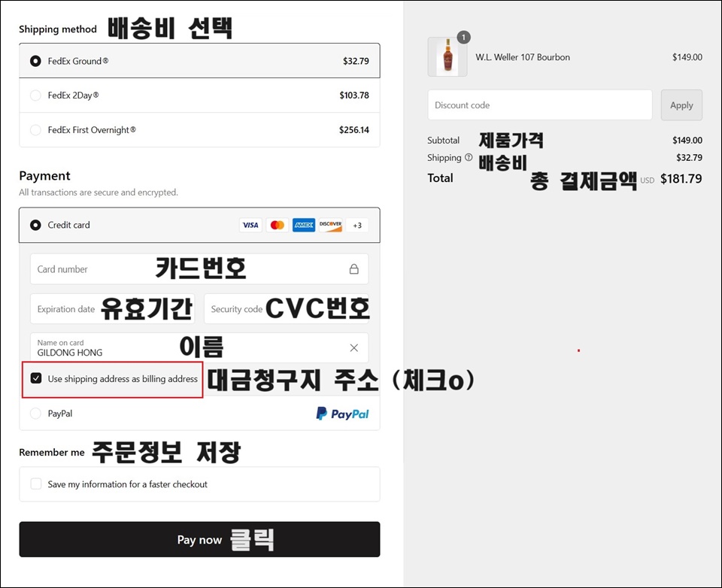Screen dimensions: 722x588
Task: Enable Save my information for faster checkout
Action: pos(36,484)
